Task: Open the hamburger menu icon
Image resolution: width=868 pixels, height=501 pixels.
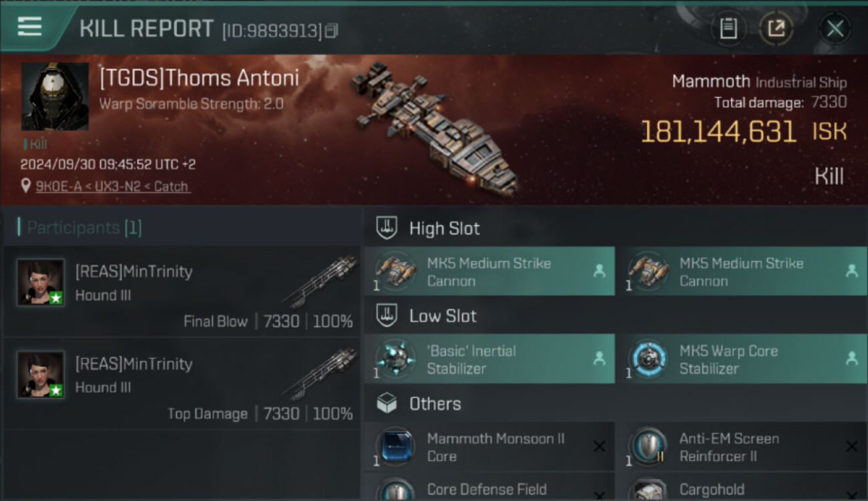Action: (29, 27)
